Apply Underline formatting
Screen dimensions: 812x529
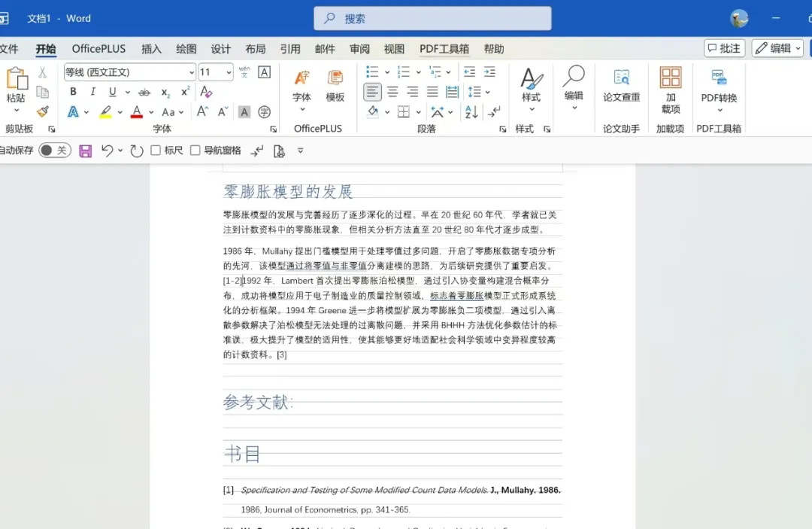pos(112,92)
